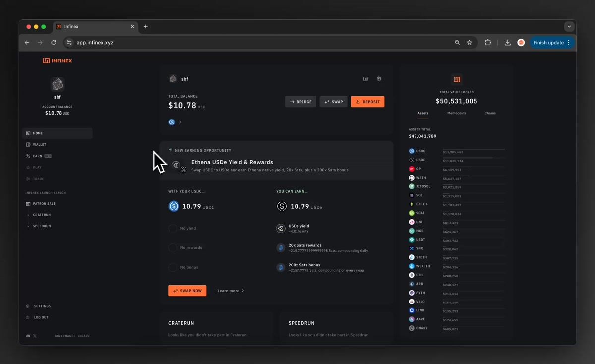The image size is (595, 364).
Task: Open the Home sidebar item
Action: (58, 133)
